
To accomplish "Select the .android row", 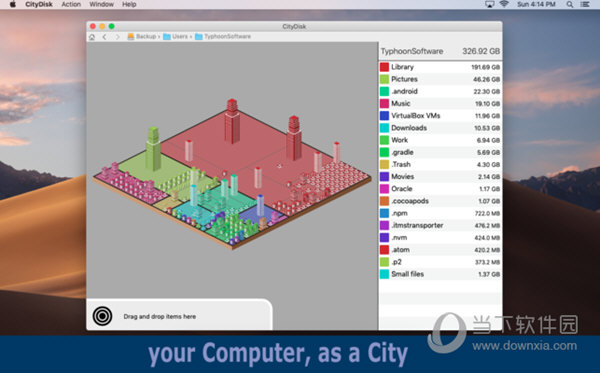I will [x=440, y=91].
